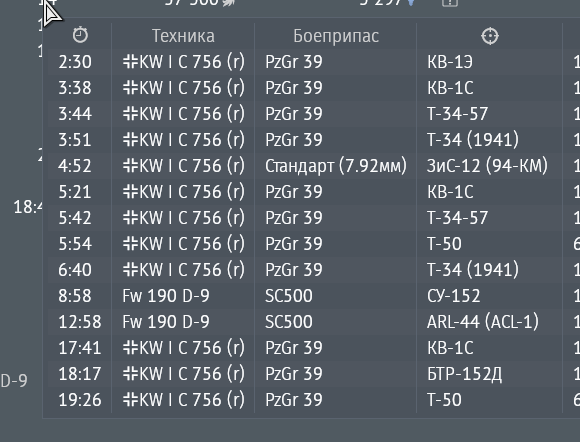580x442 pixels.
Task: Click the Стандарт (7.92мм) ammunition cell
Action: point(335,166)
